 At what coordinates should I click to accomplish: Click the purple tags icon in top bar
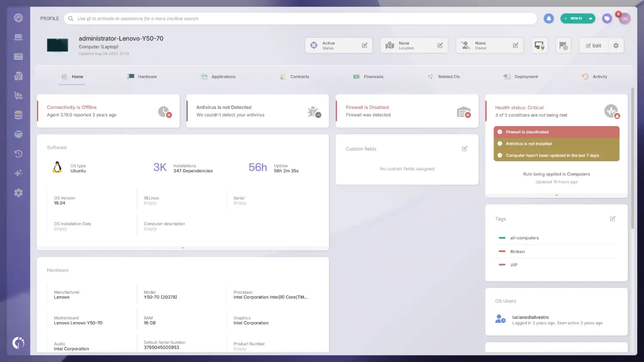pos(607,18)
